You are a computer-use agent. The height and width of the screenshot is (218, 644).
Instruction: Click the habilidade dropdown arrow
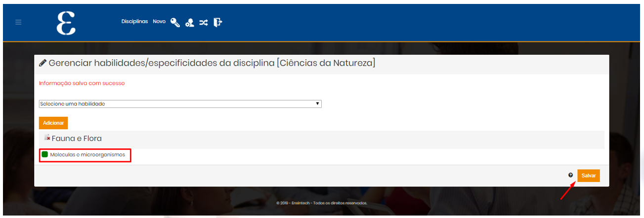[318, 104]
